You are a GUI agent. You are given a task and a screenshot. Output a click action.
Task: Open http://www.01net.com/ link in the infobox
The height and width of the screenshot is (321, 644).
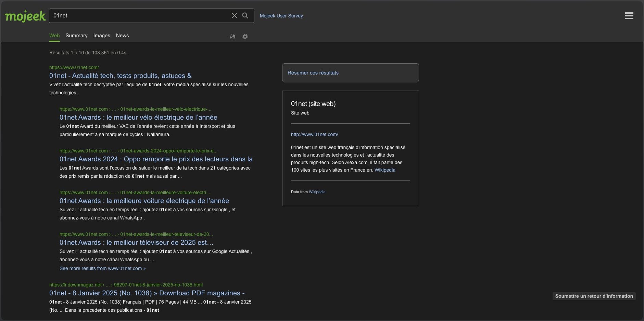[315, 134]
